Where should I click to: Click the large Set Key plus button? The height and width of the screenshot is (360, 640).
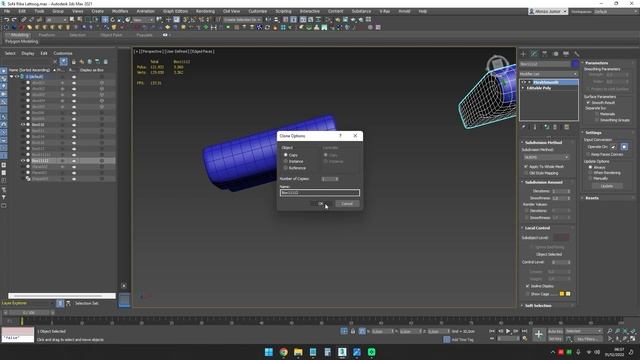(x=539, y=335)
